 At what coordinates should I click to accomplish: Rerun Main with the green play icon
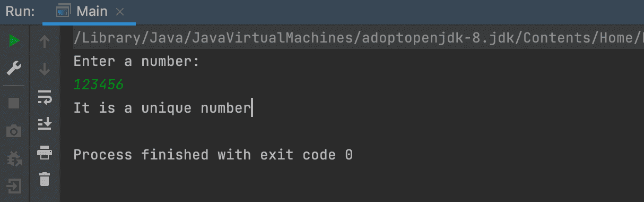tap(14, 41)
